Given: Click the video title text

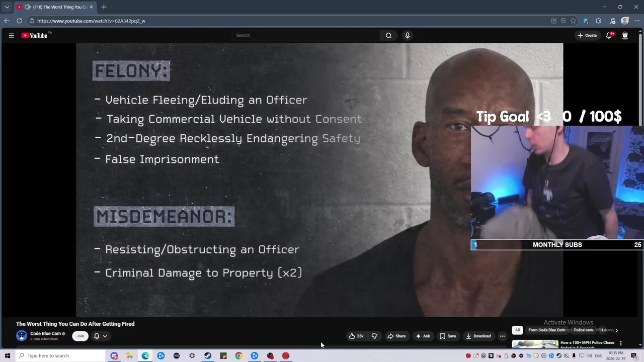Looking at the screenshot, I should pos(75,324).
